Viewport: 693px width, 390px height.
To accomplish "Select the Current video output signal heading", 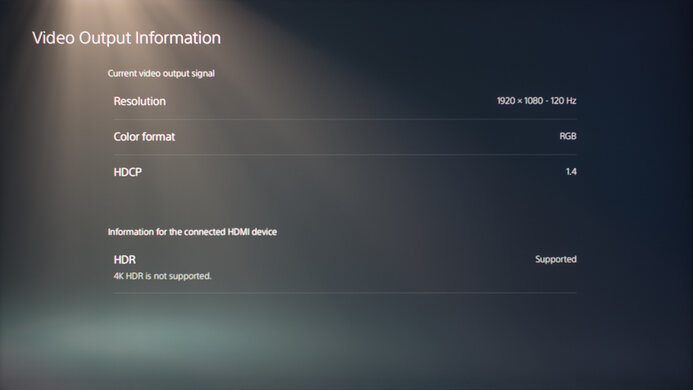I will pos(161,73).
